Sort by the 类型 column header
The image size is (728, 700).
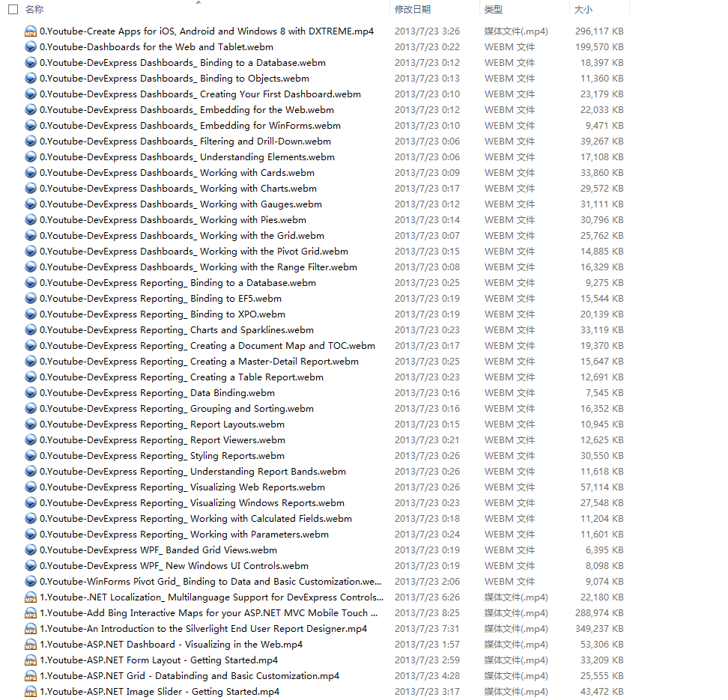493,9
